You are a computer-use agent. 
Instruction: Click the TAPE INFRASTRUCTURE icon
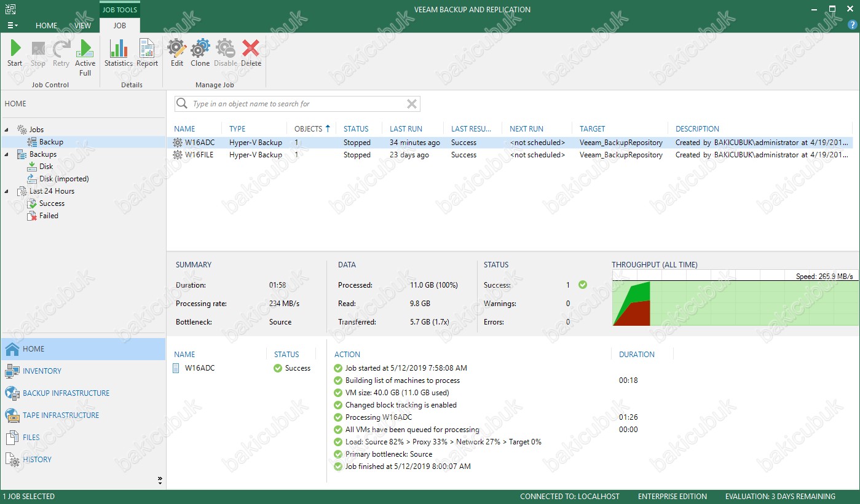point(12,415)
